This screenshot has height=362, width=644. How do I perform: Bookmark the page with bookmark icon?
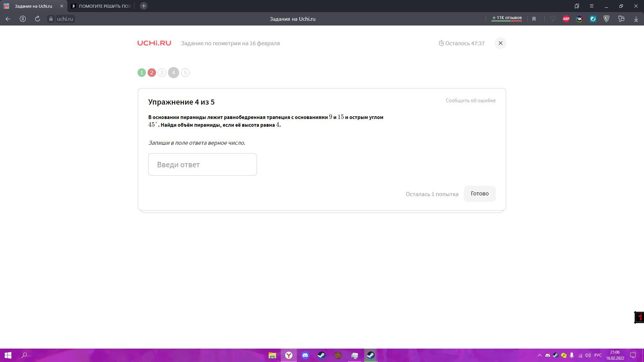[x=534, y=19]
